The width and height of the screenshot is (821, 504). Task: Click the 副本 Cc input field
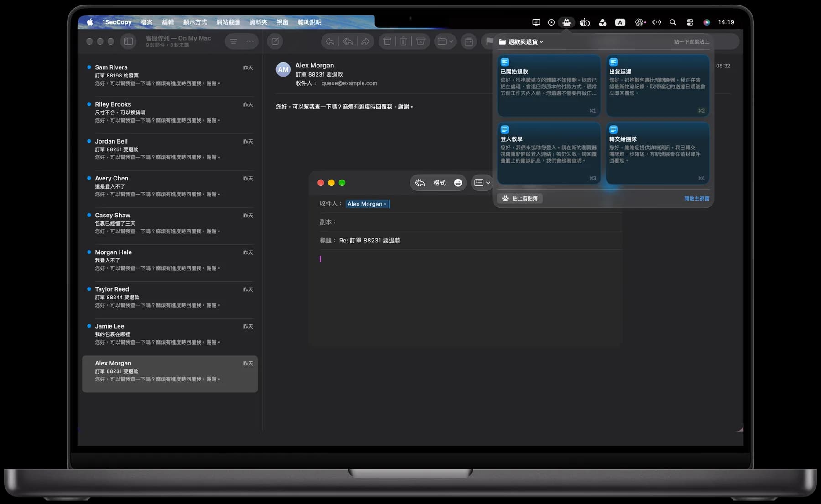pos(470,222)
